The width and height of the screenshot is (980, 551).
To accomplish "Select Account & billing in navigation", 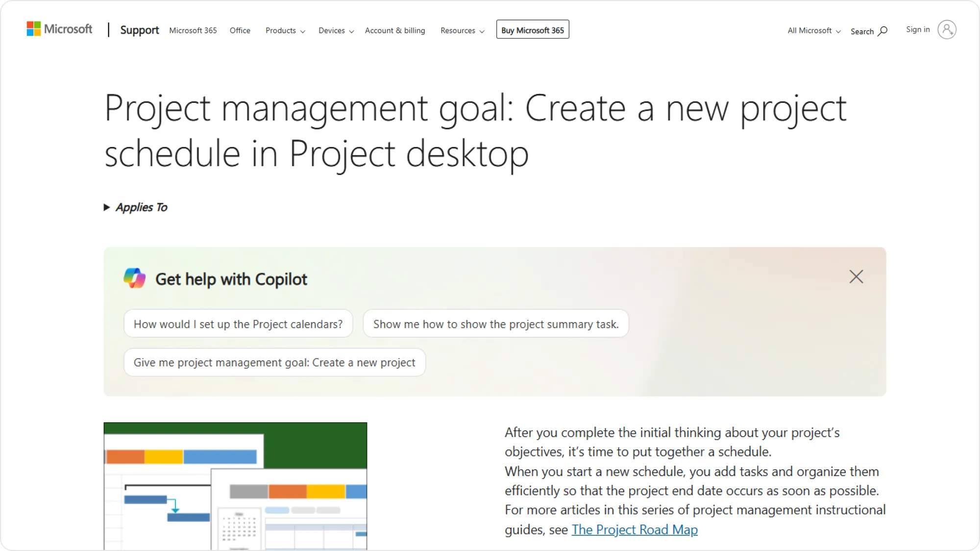I will click(x=395, y=30).
